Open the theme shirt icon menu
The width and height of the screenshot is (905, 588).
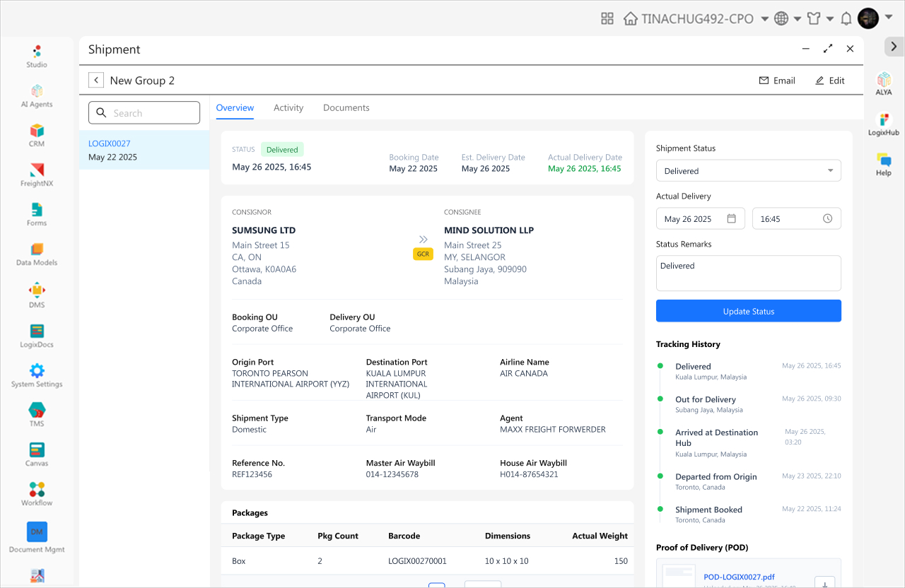pyautogui.click(x=814, y=18)
